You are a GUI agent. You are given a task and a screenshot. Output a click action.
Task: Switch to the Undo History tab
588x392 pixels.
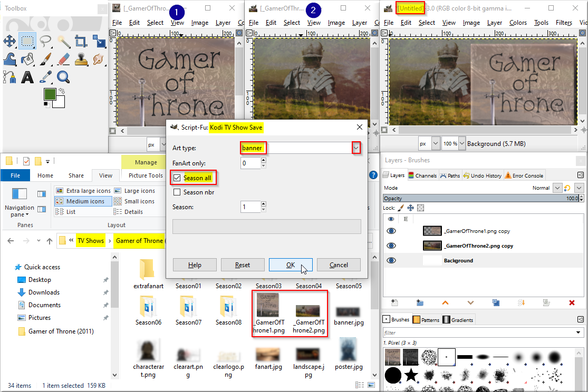click(x=482, y=175)
